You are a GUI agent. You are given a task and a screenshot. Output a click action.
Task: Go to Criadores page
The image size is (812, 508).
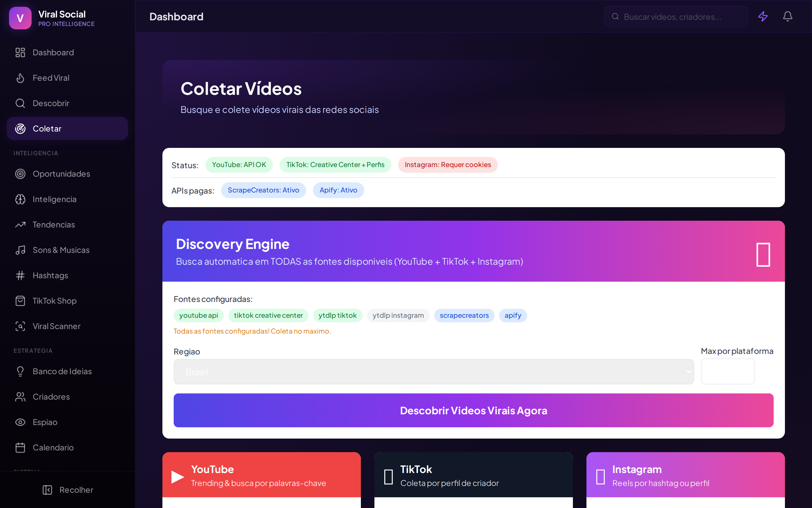pos(67,397)
